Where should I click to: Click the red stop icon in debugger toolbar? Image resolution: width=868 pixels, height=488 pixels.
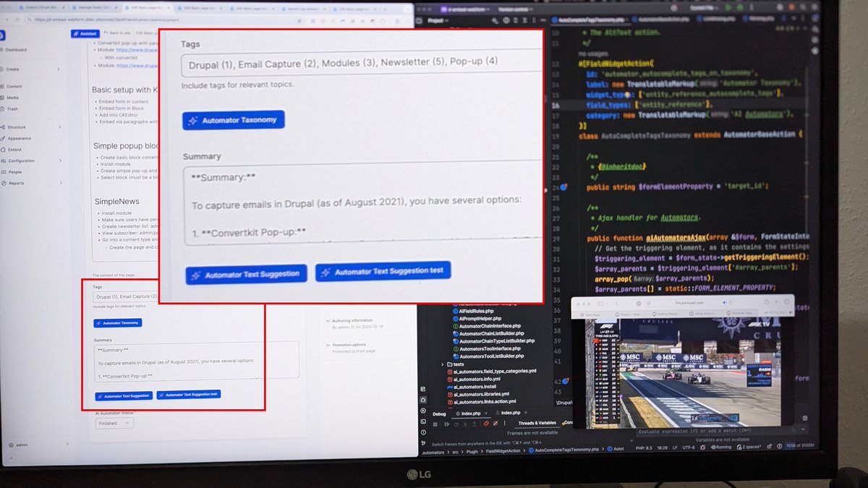pos(485,423)
